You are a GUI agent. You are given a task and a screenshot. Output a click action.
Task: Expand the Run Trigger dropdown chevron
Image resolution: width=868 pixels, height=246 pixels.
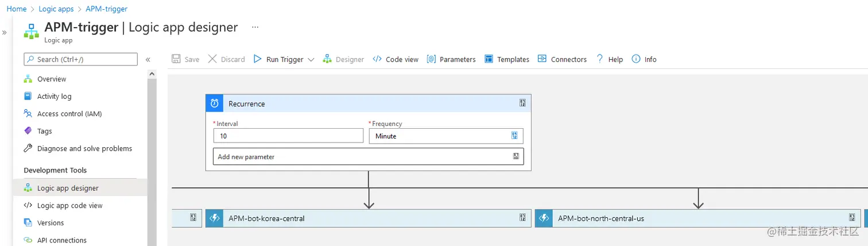pos(311,60)
